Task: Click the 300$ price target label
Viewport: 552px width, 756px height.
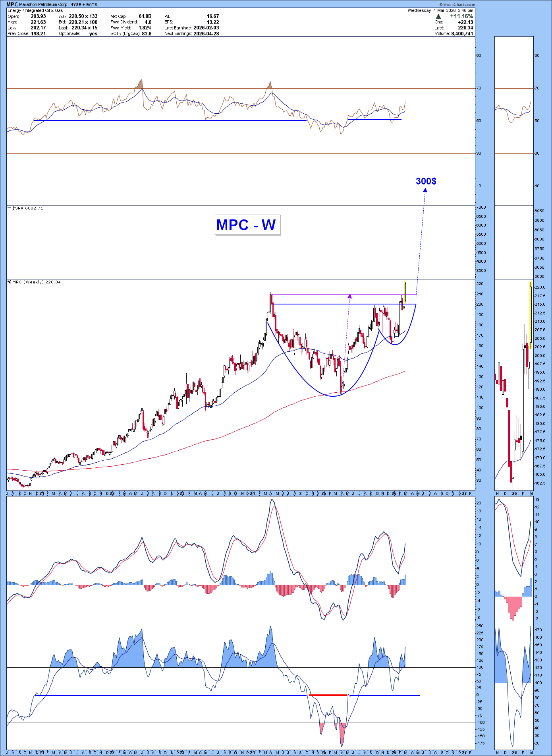Action: click(x=426, y=181)
